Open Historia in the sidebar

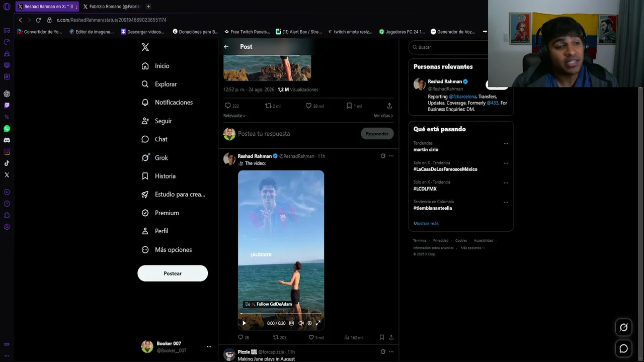(x=159, y=176)
